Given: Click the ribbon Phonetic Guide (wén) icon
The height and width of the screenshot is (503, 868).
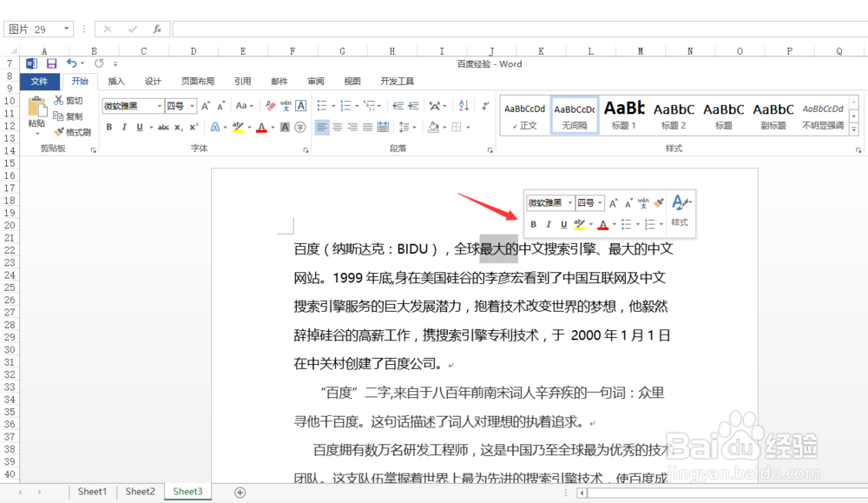Looking at the screenshot, I should click(286, 105).
